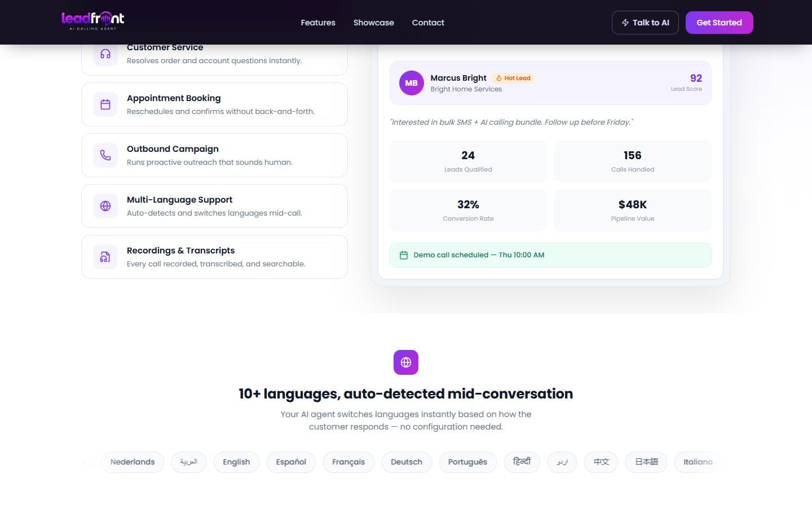
Task: Open the Contact menu item
Action: click(428, 23)
